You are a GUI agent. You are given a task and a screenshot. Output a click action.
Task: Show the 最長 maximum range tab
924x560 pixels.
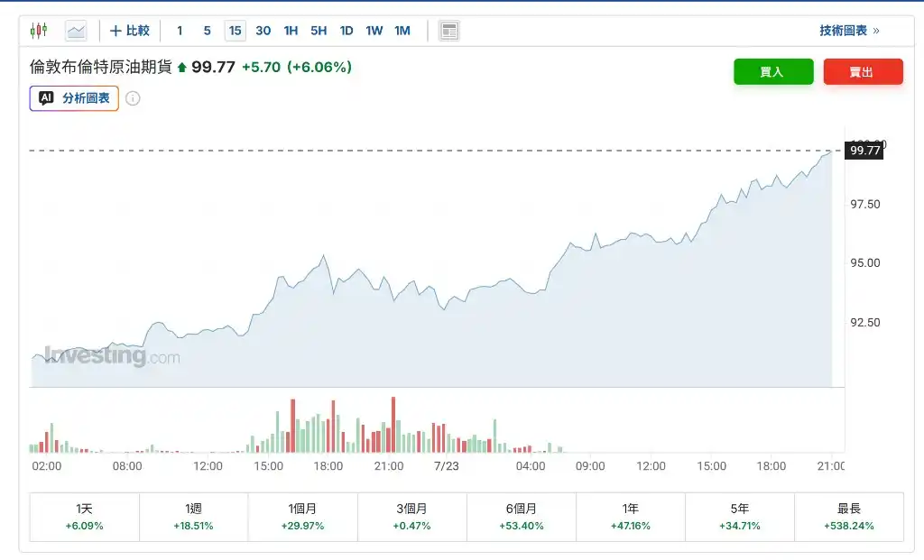click(849, 517)
